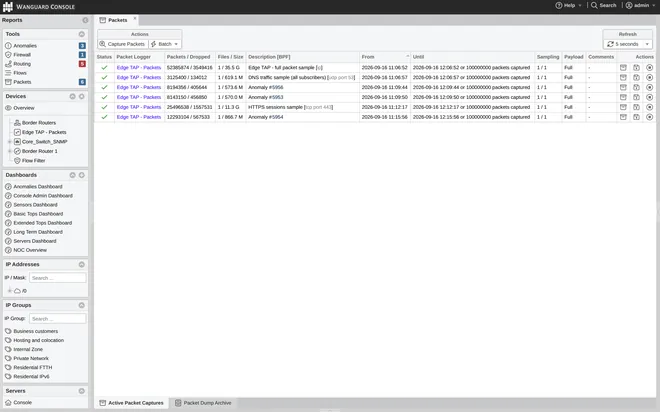Click download icon for Anomaly #5953 row
The image size is (660, 412).
click(636, 97)
